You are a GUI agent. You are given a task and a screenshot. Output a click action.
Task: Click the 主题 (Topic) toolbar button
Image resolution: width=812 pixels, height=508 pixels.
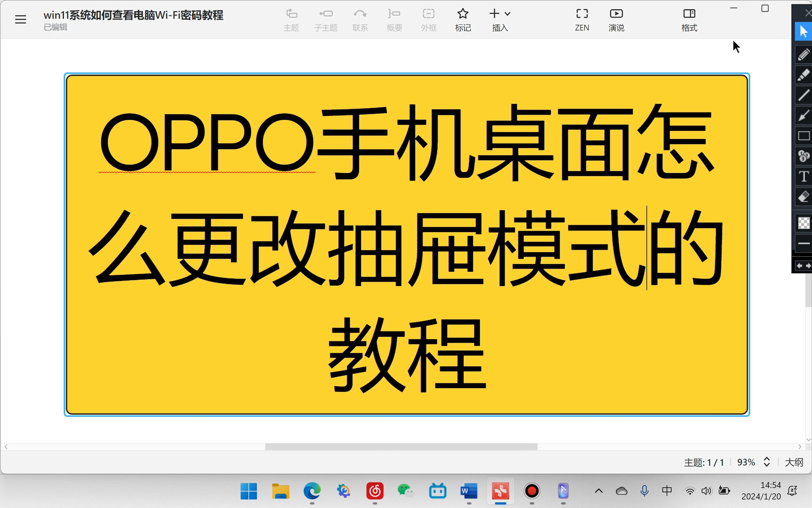291,20
